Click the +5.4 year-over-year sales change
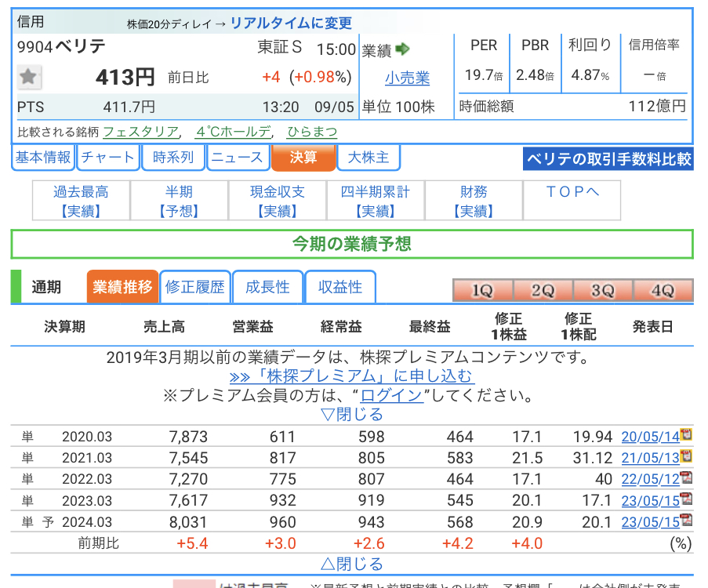 (x=192, y=543)
